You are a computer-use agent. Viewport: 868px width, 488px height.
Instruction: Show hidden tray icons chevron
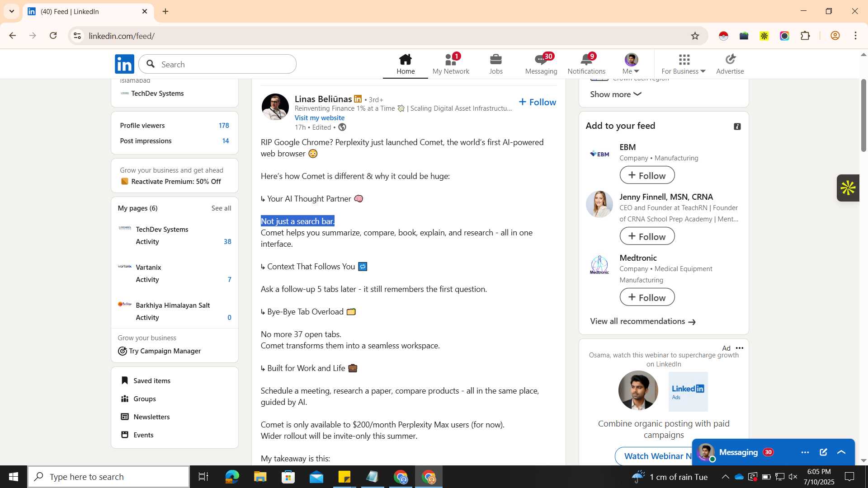[725, 477]
